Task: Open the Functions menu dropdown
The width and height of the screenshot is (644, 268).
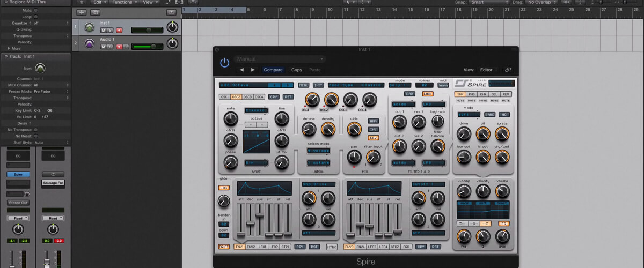Action: [124, 2]
